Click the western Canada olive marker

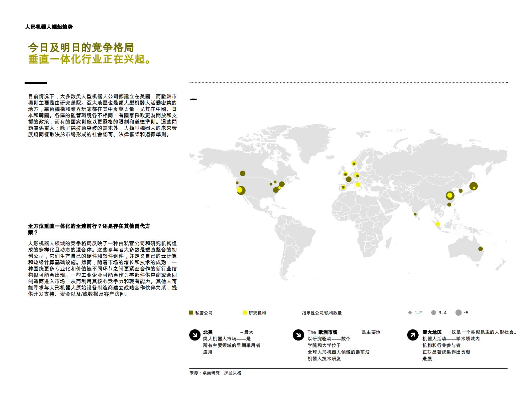[242, 173]
